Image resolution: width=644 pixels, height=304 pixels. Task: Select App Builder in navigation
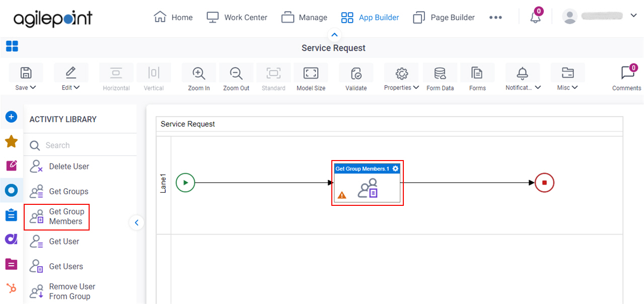(x=370, y=17)
